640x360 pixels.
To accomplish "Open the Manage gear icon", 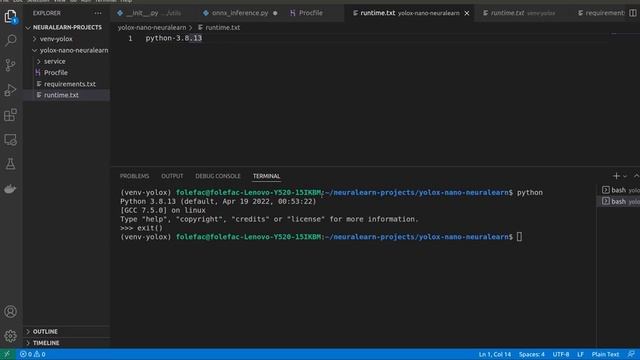I will [11, 336].
